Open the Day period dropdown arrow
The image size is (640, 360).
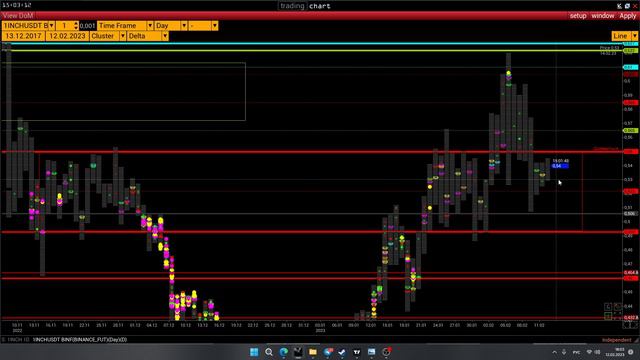coord(184,26)
